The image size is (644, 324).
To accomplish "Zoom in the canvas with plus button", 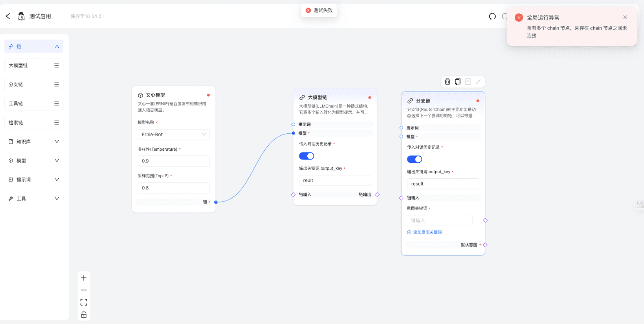I will [x=84, y=278].
